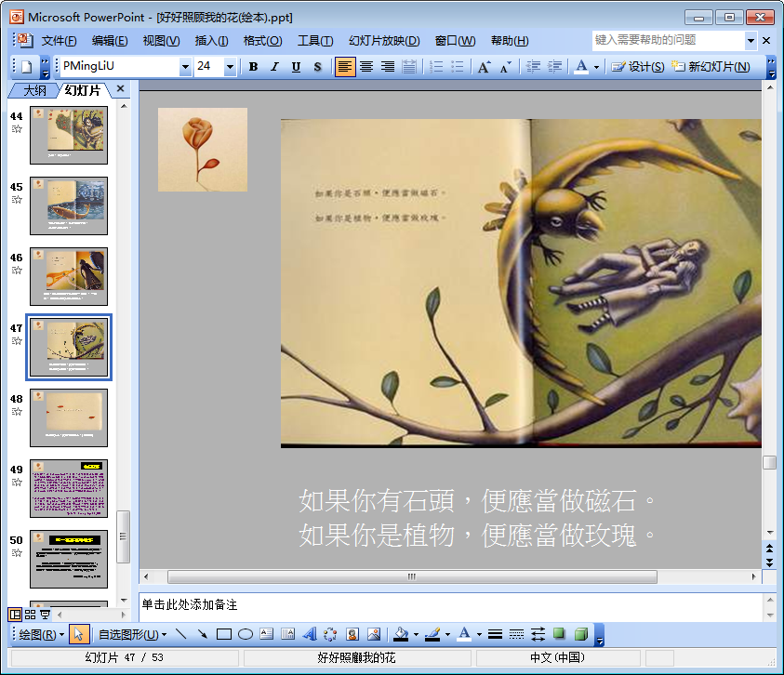Select slide 50 thumbnail

pos(69,559)
